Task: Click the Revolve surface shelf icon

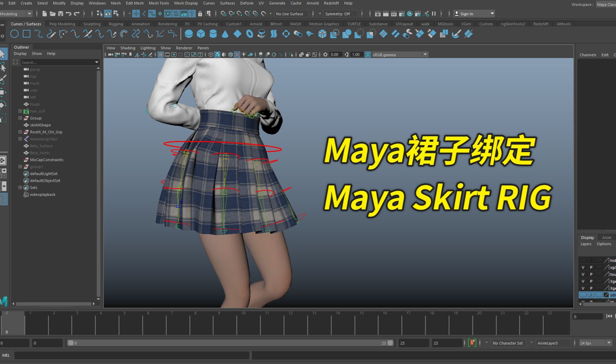Action: [262, 34]
